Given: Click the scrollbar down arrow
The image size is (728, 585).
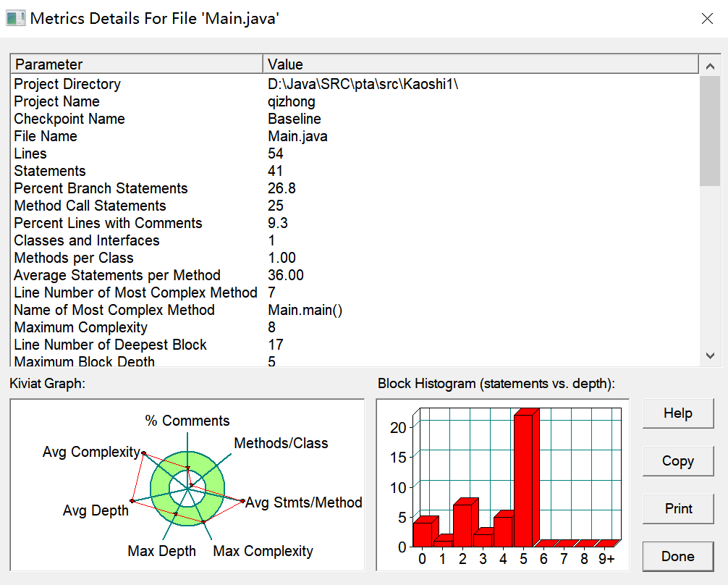Looking at the screenshot, I should (x=710, y=355).
